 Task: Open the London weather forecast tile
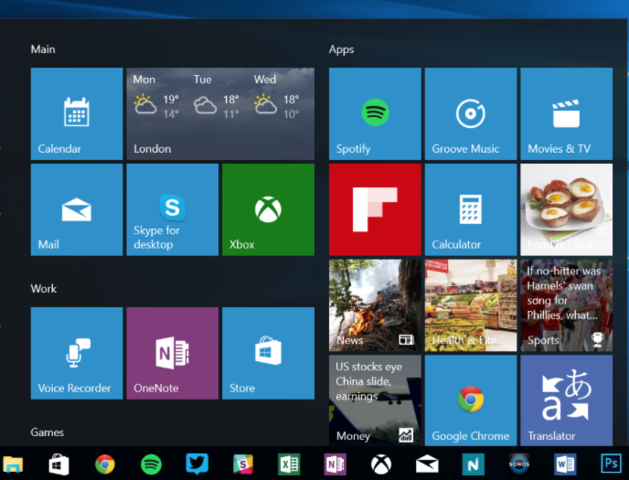coord(220,114)
